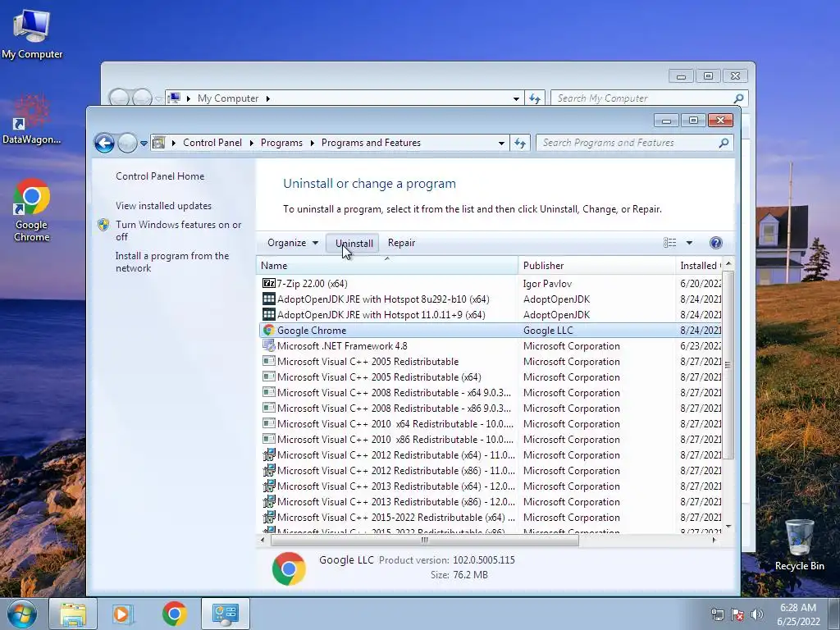Viewport: 840px width, 630px height.
Task: Click the Control Panel breadcrumb
Action: [212, 143]
